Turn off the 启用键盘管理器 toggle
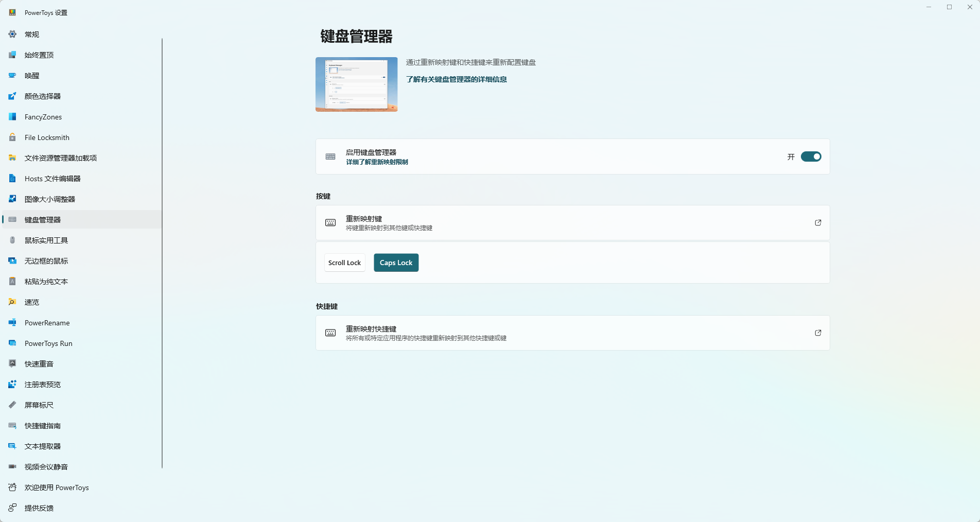The image size is (980, 522). (x=811, y=156)
